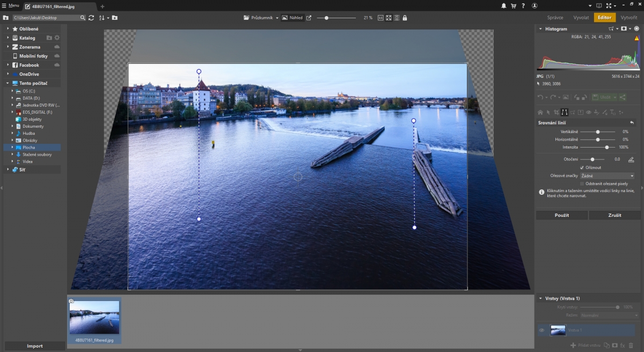Viewport: 644px width, 352px height.
Task: Click the delete layer trash icon
Action: pos(631,345)
